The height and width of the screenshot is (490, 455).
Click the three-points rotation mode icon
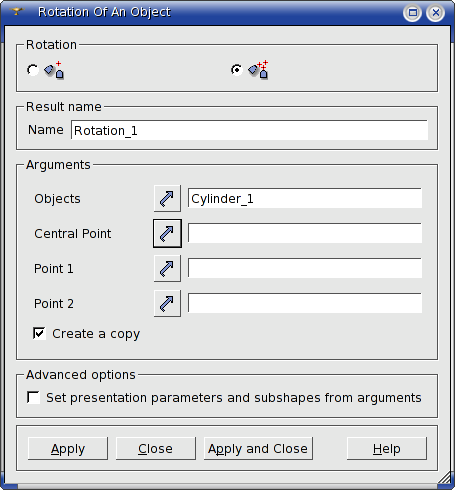pos(258,70)
